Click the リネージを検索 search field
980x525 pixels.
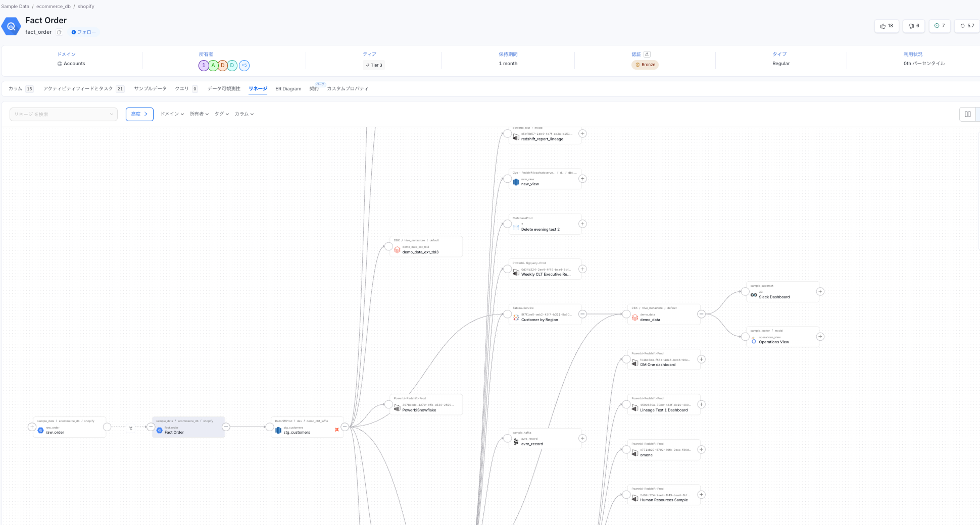click(x=61, y=114)
